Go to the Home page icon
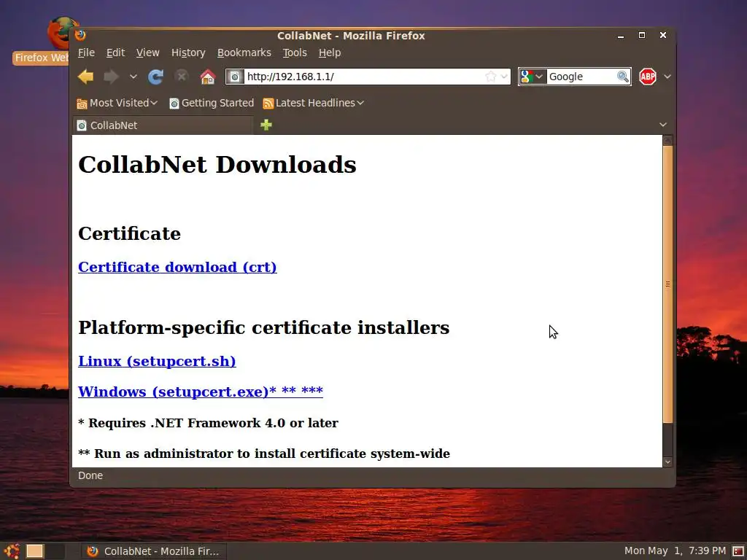The width and height of the screenshot is (747, 560). click(x=208, y=77)
